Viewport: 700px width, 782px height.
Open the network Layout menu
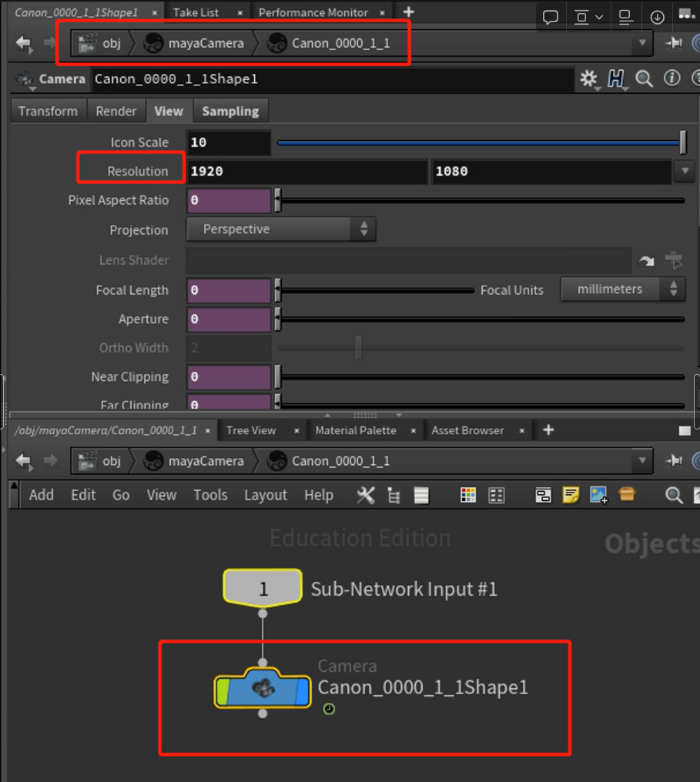tap(266, 495)
